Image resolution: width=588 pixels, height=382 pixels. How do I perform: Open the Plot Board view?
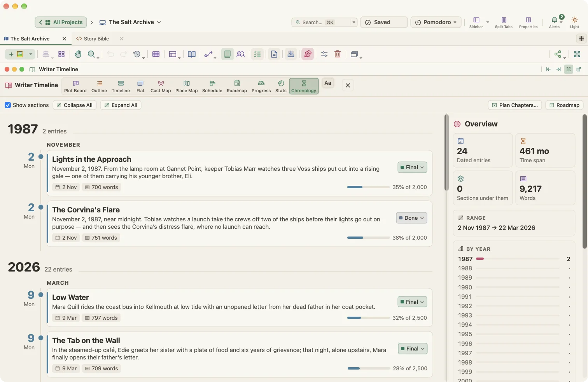(75, 86)
